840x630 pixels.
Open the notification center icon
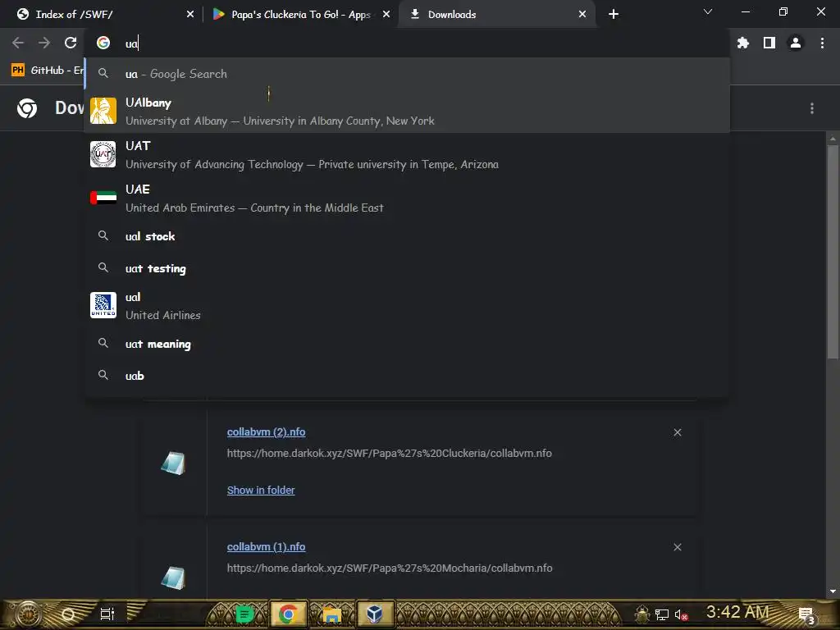pos(806,615)
